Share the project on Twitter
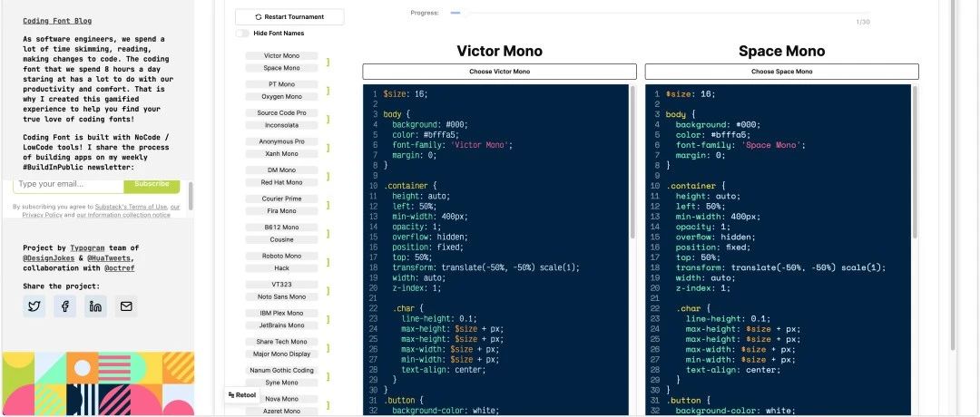Viewport: 980px width, 417px height. pyautogui.click(x=34, y=306)
